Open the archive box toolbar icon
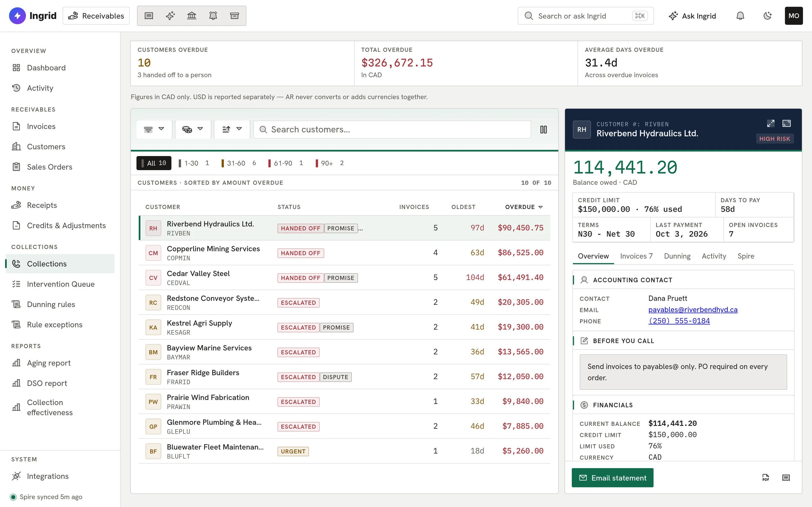Image resolution: width=812 pixels, height=507 pixels. click(x=235, y=16)
